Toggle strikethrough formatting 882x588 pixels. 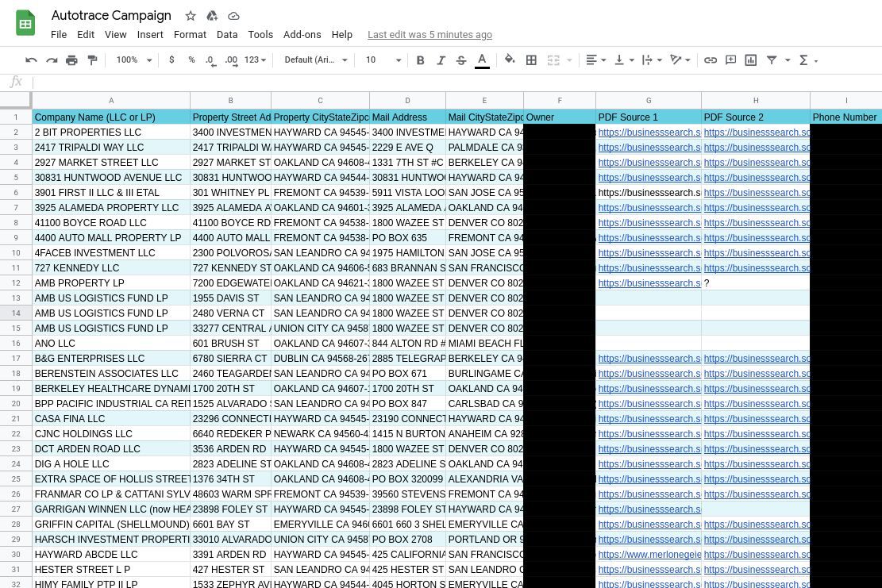pyautogui.click(x=461, y=60)
